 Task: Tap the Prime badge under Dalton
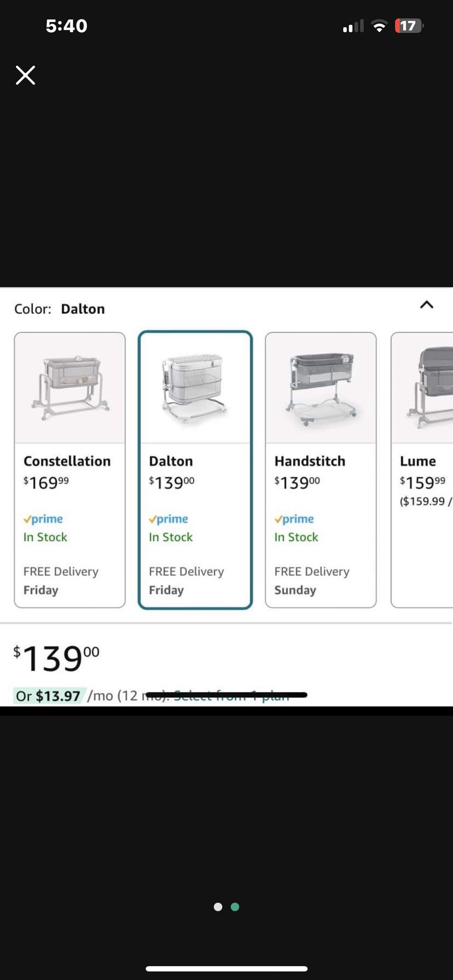tap(169, 519)
